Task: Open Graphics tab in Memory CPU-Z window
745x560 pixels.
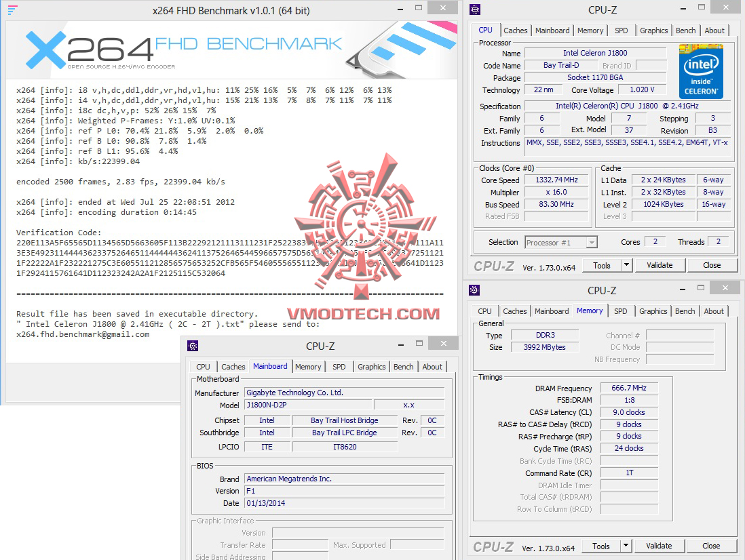Action: 653,311
